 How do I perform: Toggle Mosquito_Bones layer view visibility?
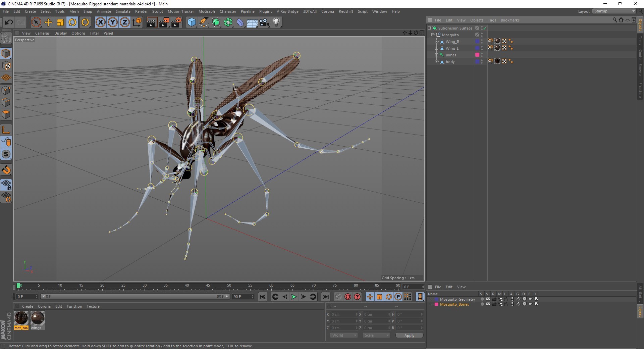488,304
